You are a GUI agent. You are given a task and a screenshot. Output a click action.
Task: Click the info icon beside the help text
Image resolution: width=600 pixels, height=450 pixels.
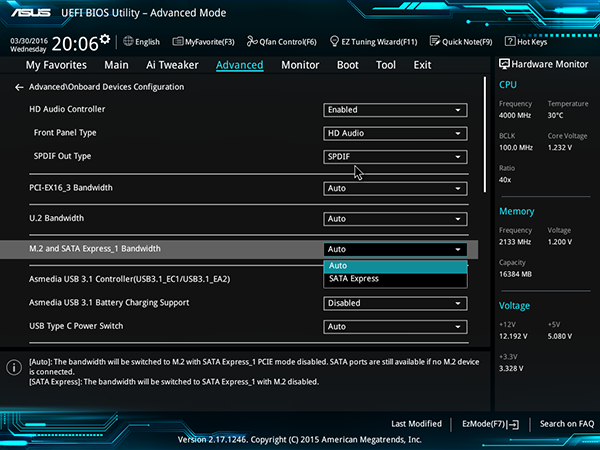14,368
